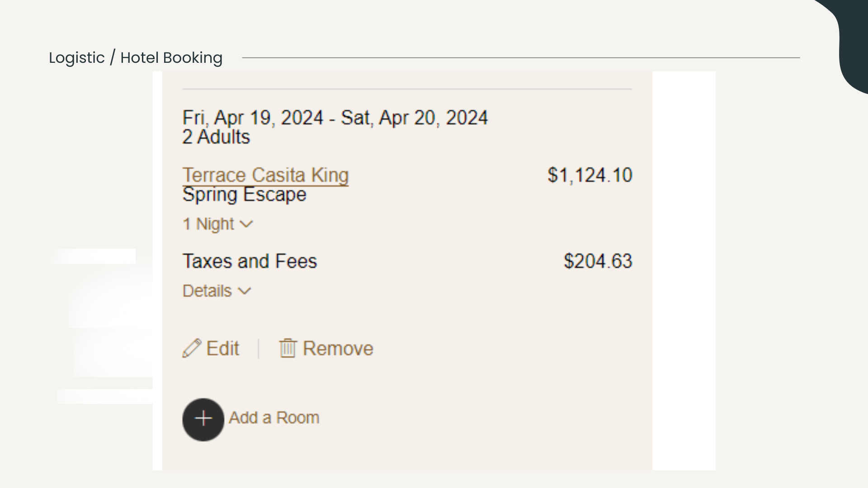Expand the 1 Night breakdown
The width and height of the screenshot is (868, 488).
(x=217, y=224)
